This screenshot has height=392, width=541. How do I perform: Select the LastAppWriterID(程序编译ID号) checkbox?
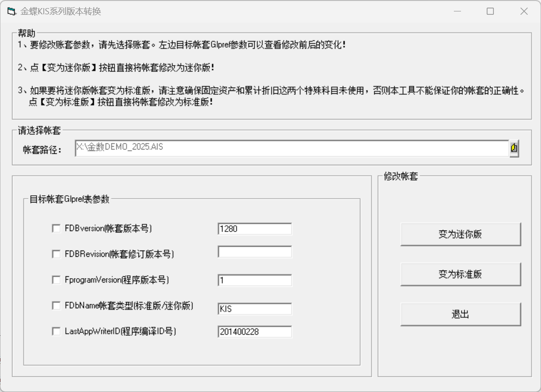(56, 331)
